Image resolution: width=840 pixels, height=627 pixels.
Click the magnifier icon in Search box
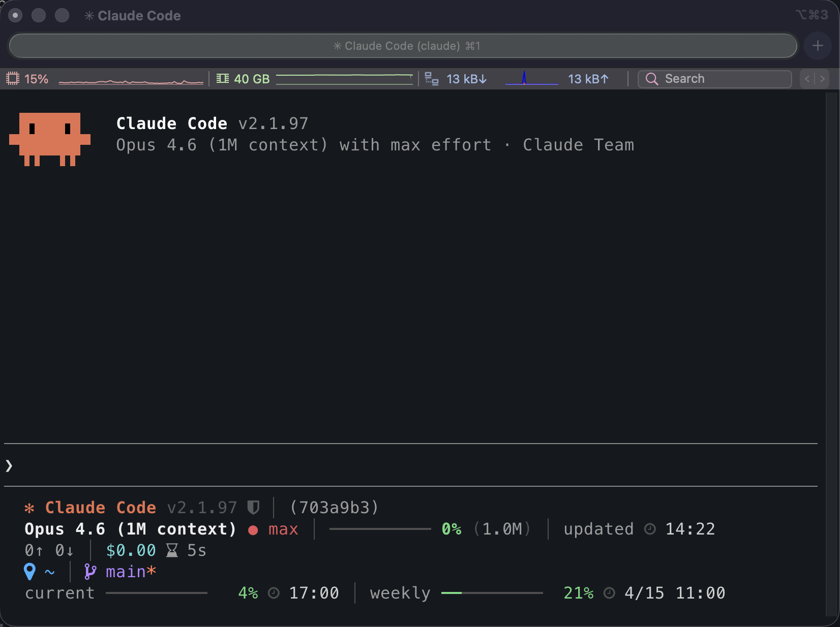(652, 79)
